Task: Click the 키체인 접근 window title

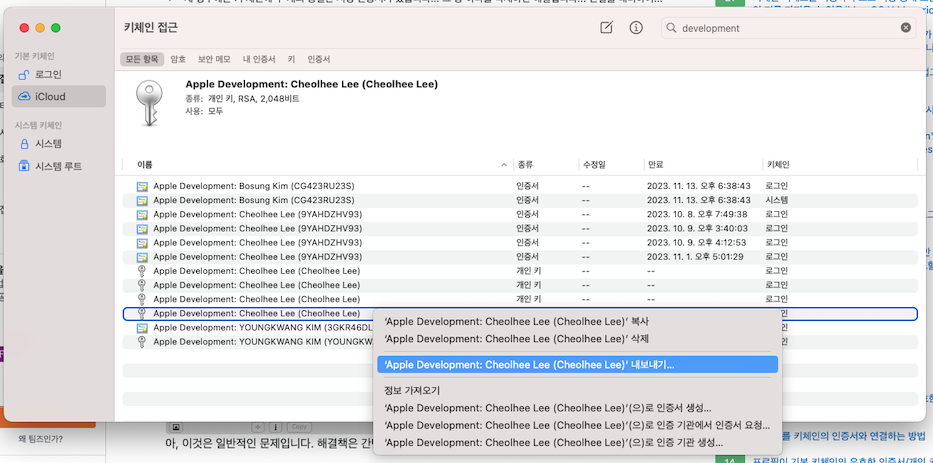Action: (151, 27)
